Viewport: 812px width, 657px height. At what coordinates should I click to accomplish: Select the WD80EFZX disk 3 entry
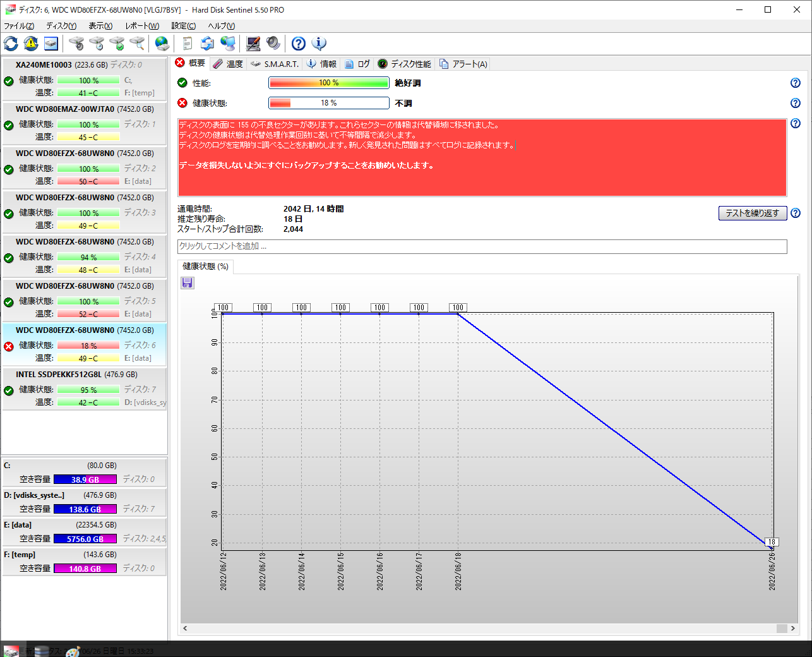(85, 211)
